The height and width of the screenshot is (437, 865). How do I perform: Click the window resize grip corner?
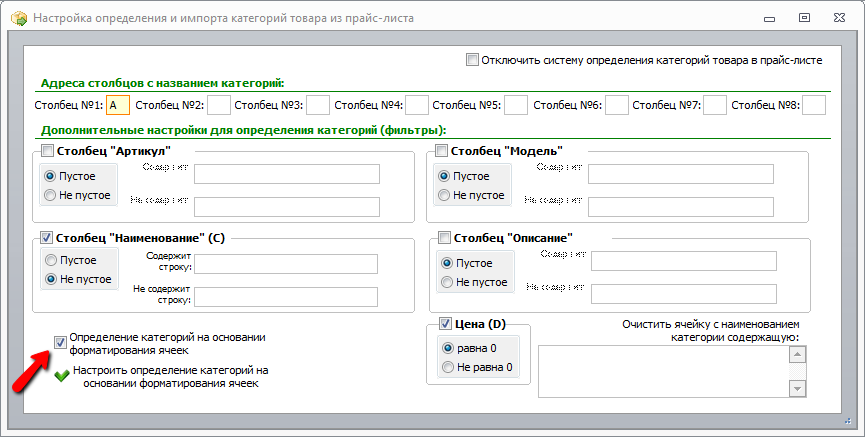point(848,421)
